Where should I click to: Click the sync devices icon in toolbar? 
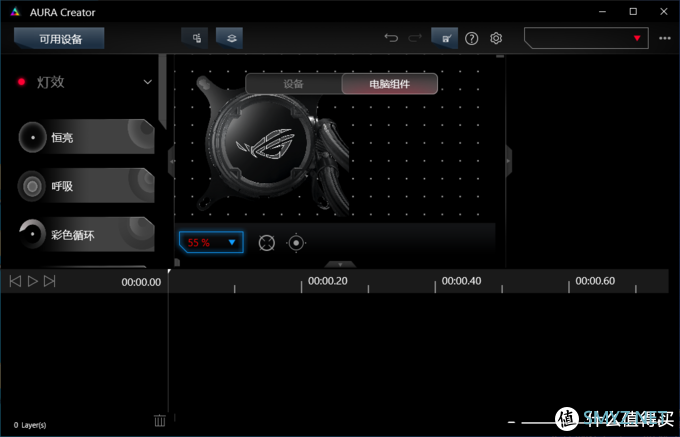pyautogui.click(x=195, y=38)
